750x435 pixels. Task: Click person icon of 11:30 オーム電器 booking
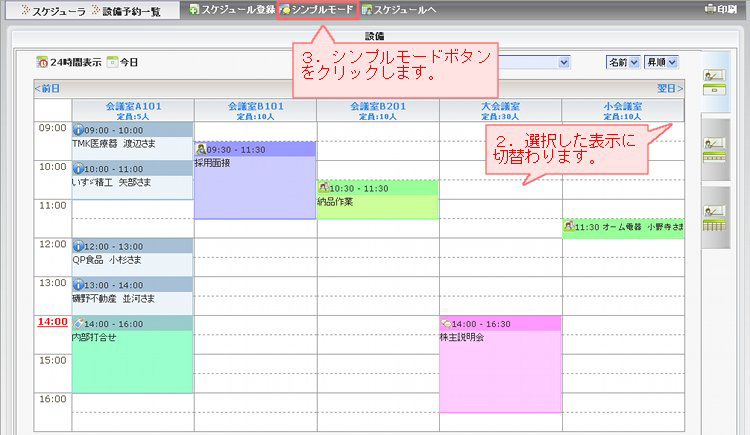point(569,226)
